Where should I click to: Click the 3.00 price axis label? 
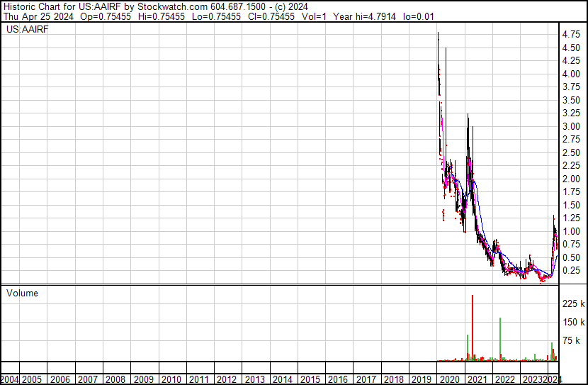pyautogui.click(x=571, y=126)
